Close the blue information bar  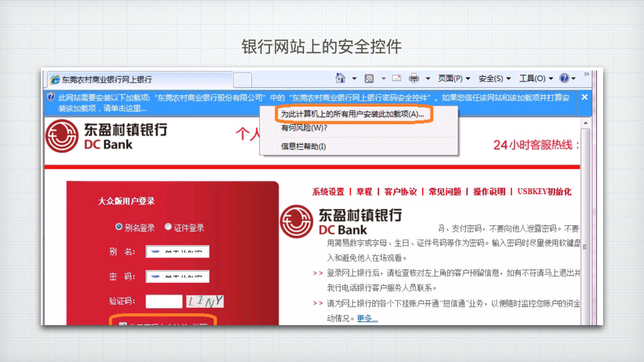click(x=584, y=97)
